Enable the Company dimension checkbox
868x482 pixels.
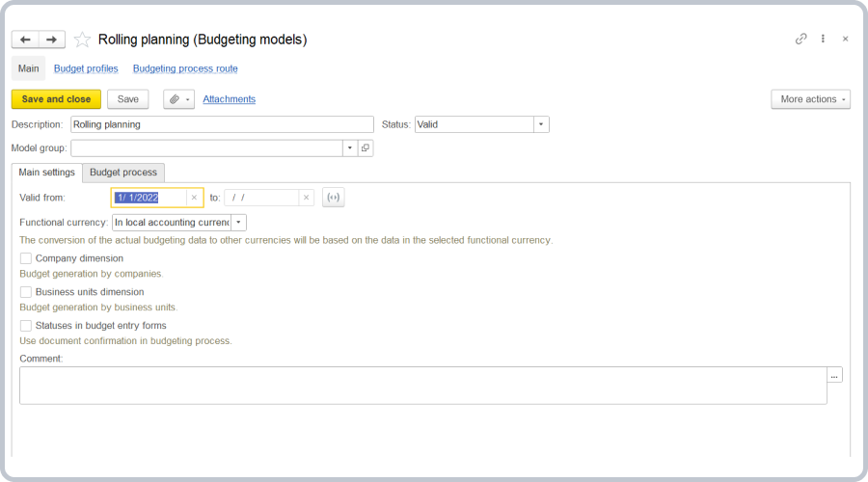click(26, 258)
